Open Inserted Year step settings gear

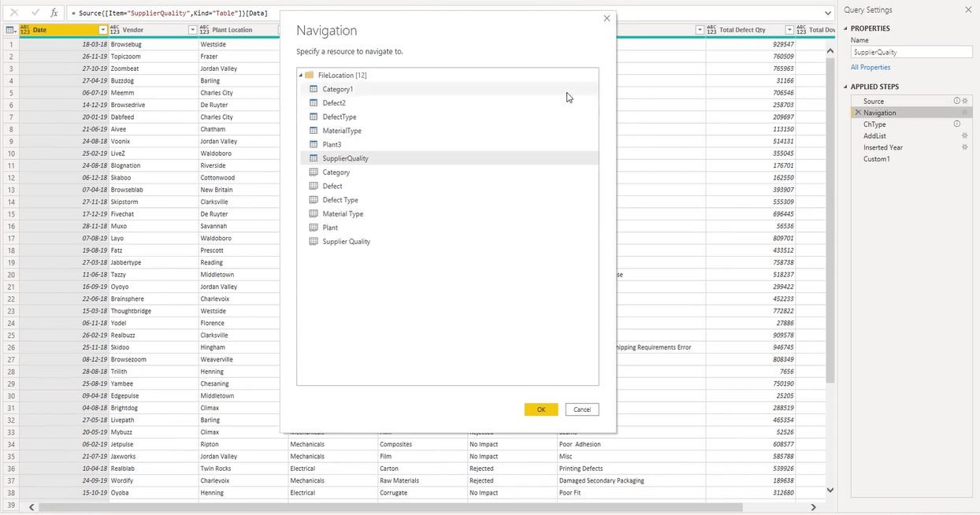click(964, 147)
